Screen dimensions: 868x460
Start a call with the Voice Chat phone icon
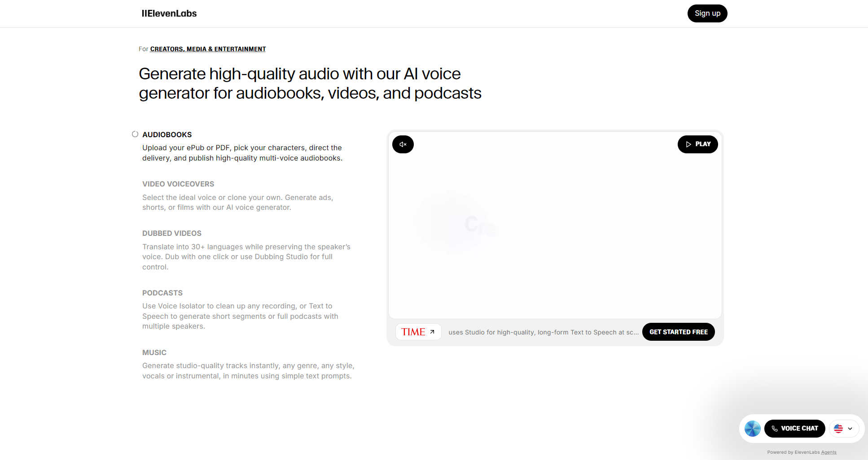775,429
